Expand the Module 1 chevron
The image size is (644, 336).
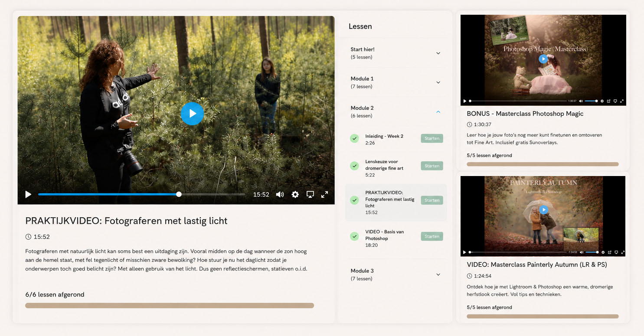tap(438, 82)
